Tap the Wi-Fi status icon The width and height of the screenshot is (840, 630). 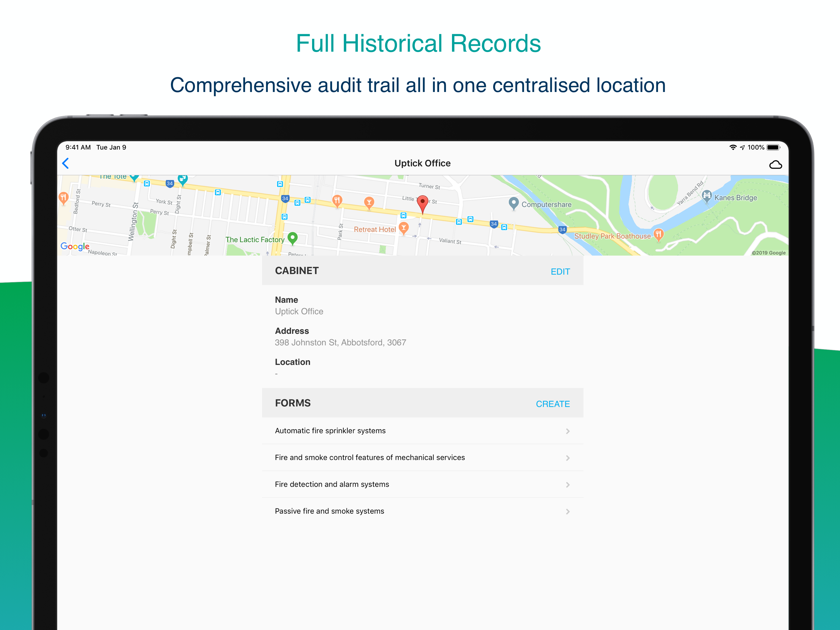(733, 147)
